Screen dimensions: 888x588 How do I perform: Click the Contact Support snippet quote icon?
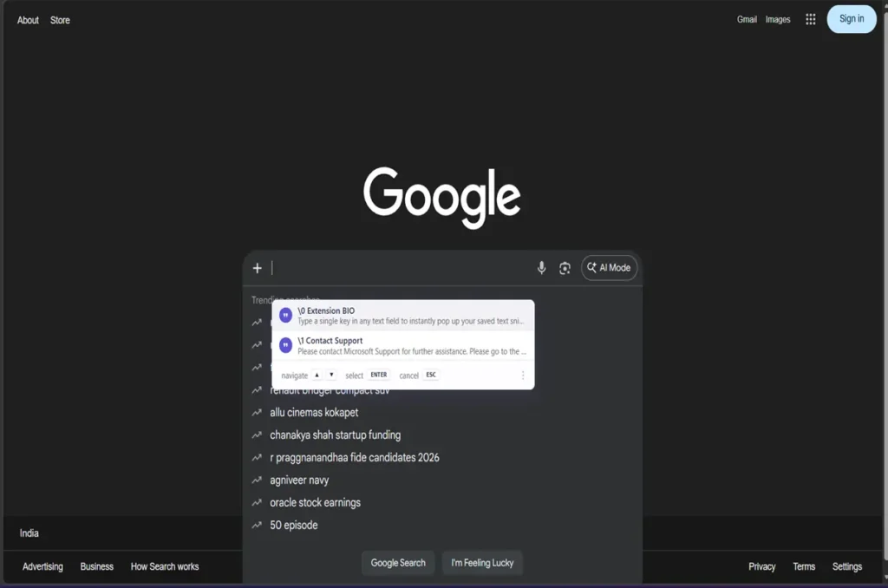(285, 344)
